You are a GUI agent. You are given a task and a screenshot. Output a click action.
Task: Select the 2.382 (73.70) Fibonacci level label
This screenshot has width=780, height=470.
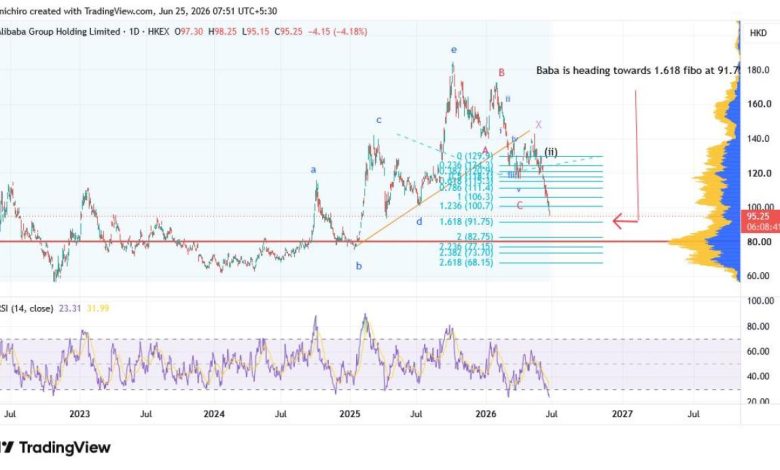click(466, 254)
